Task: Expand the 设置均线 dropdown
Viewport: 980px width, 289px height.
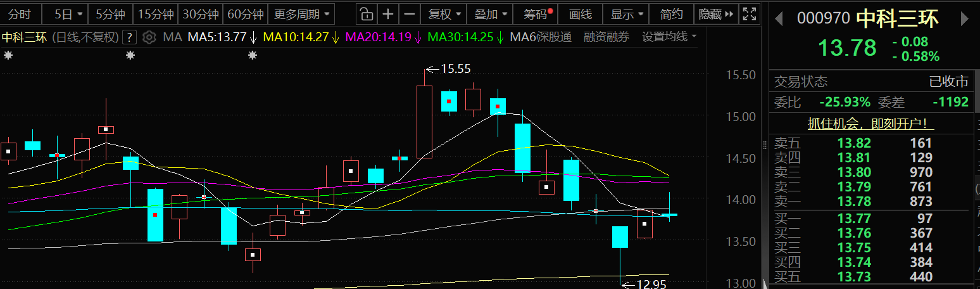Action: (669, 37)
